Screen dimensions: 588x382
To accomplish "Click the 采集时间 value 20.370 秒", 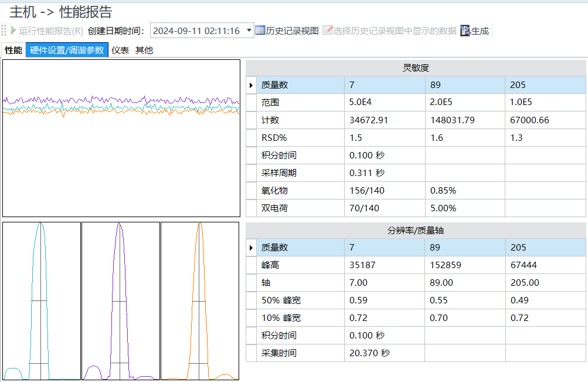I will tap(369, 353).
